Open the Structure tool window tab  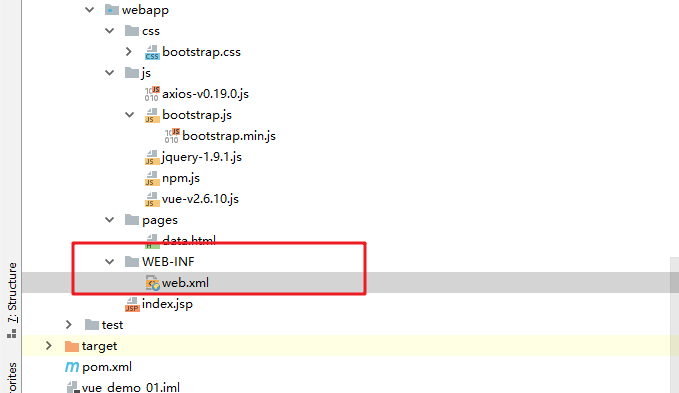click(x=12, y=300)
